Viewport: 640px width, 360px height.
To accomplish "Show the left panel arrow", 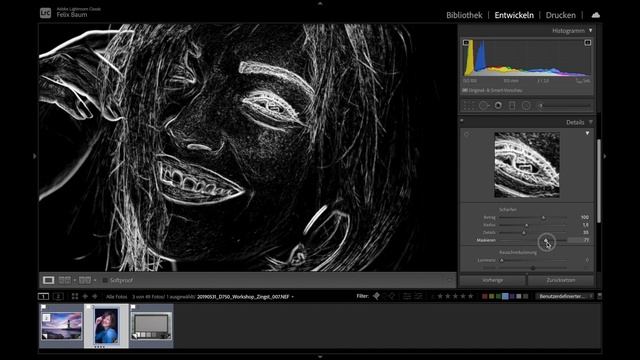I will click(35, 156).
